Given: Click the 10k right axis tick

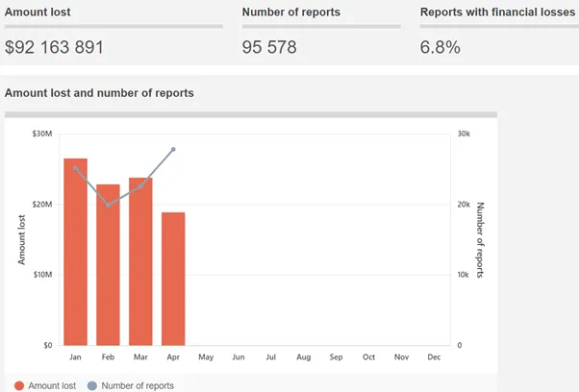Looking at the screenshot, I should (x=463, y=275).
